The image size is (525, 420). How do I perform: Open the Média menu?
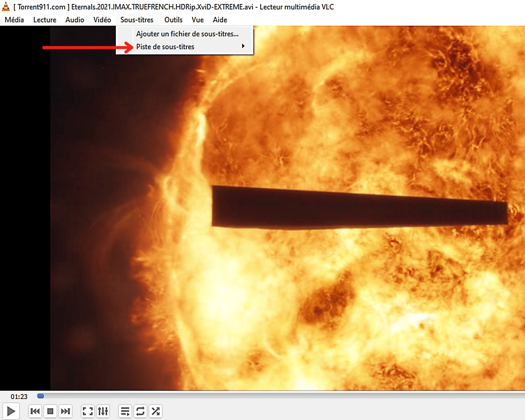[x=14, y=20]
